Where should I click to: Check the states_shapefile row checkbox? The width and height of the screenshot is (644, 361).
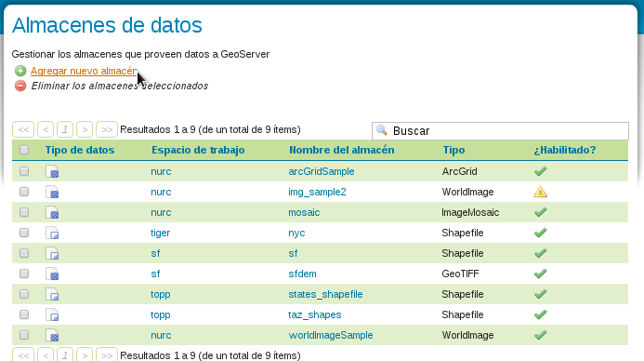pyautogui.click(x=24, y=294)
